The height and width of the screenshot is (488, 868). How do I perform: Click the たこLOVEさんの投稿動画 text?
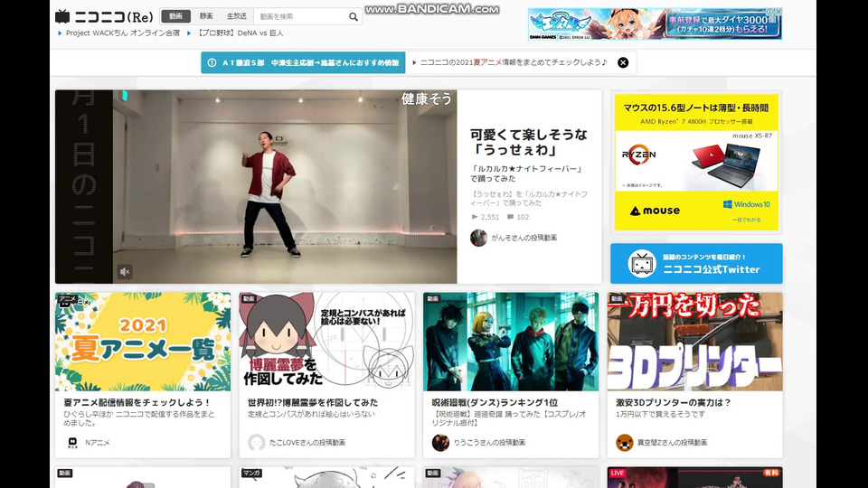pos(307,443)
